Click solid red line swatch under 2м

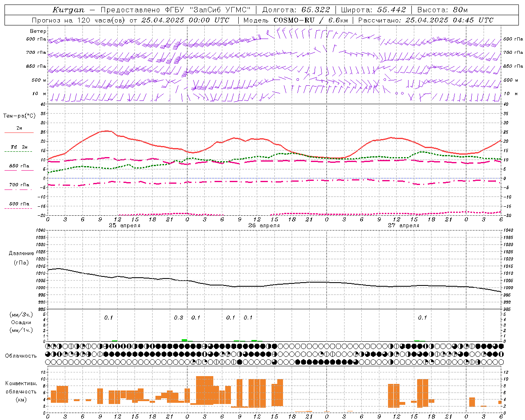pyautogui.click(x=19, y=132)
